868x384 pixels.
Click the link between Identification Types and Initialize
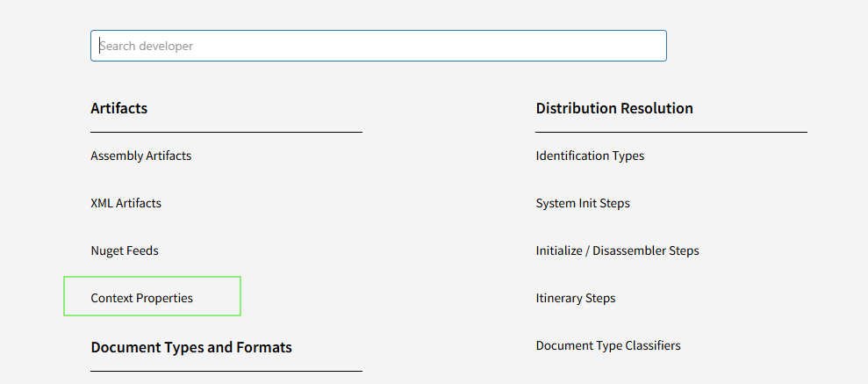[x=583, y=203]
